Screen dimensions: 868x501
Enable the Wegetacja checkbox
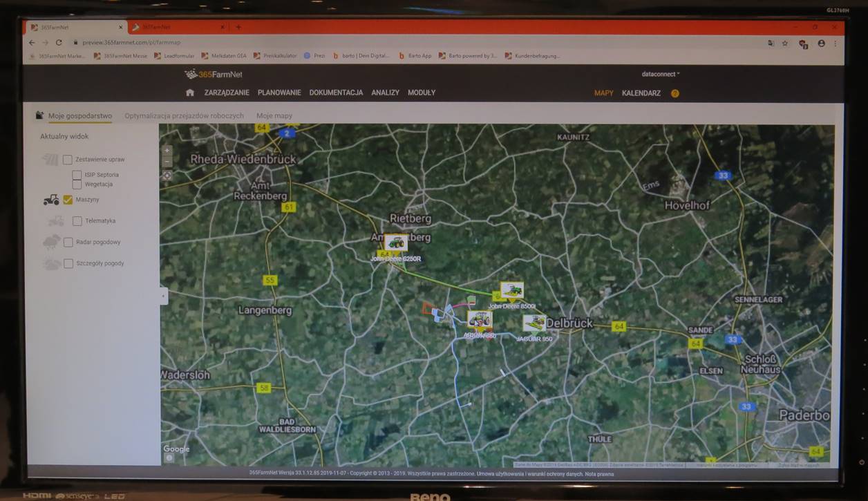tap(77, 185)
